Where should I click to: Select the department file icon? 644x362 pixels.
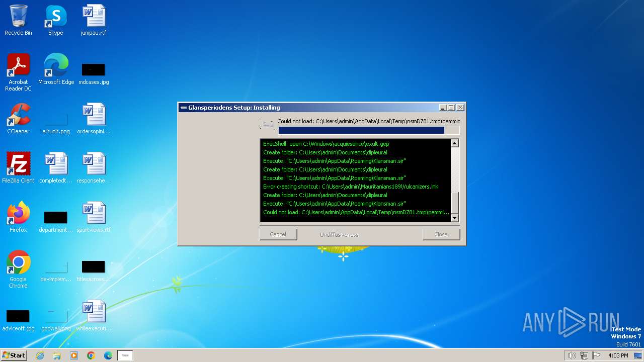tap(56, 222)
